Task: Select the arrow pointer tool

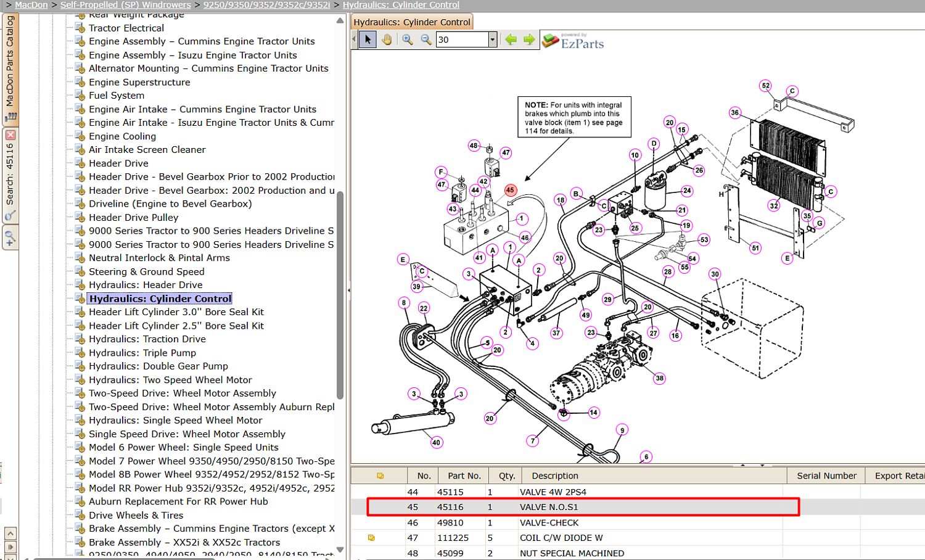Action: coord(368,39)
